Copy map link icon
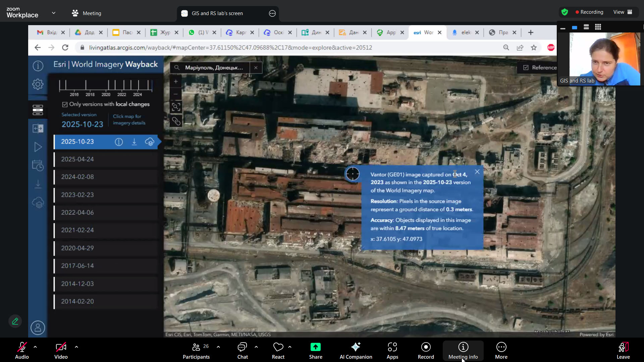 point(176,121)
